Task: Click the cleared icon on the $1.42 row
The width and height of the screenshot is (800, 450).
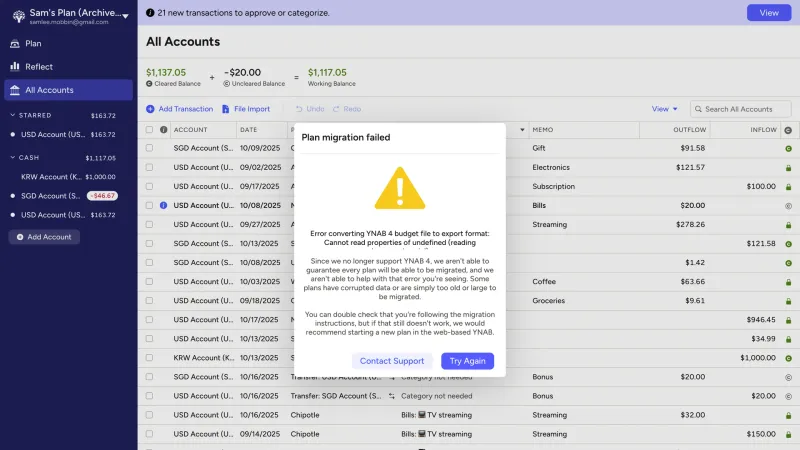Action: 788,263
